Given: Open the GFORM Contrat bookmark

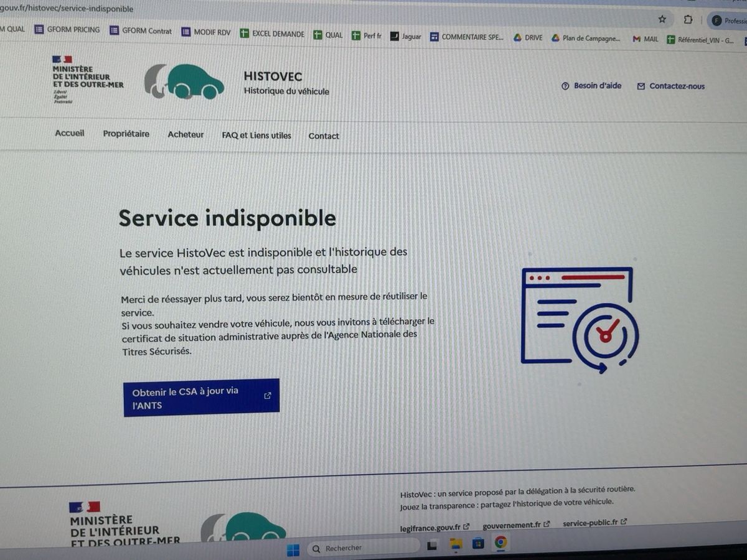Looking at the screenshot, I should click(141, 30).
